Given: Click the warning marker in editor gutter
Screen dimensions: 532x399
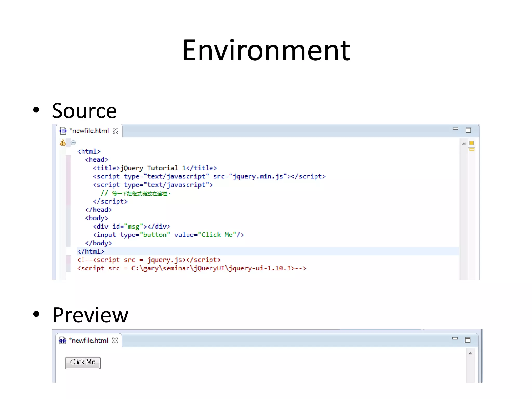Looking at the screenshot, I should [63, 143].
